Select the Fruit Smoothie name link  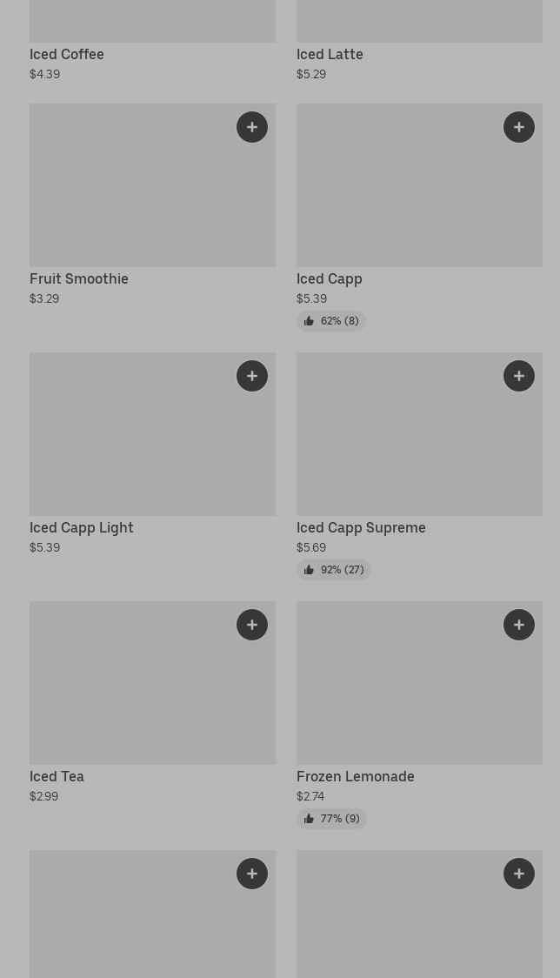pos(79,278)
